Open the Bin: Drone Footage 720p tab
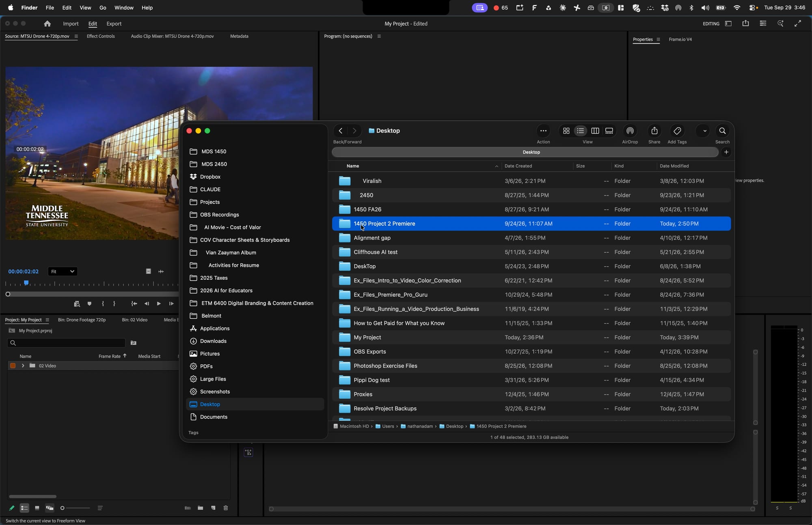The width and height of the screenshot is (812, 525). (82, 320)
